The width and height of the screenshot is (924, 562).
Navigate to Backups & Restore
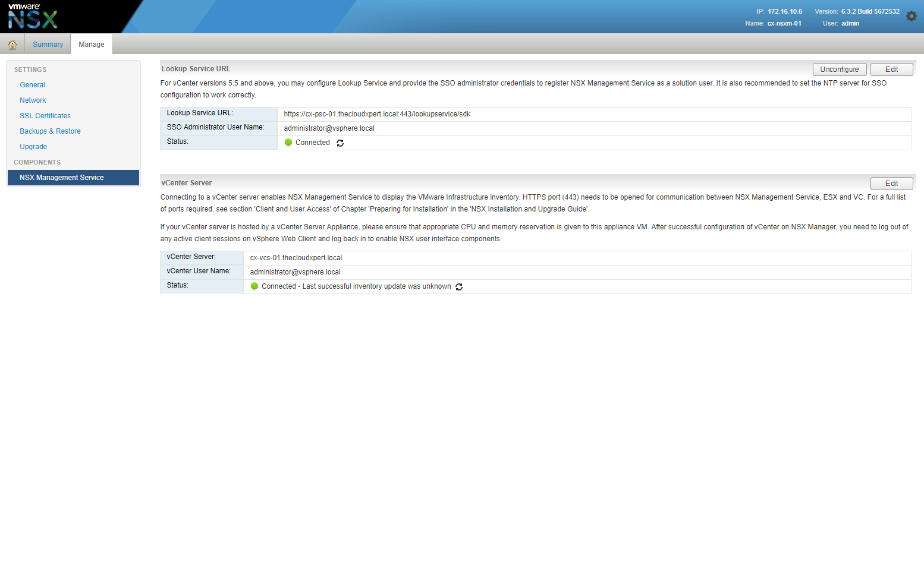coord(50,131)
